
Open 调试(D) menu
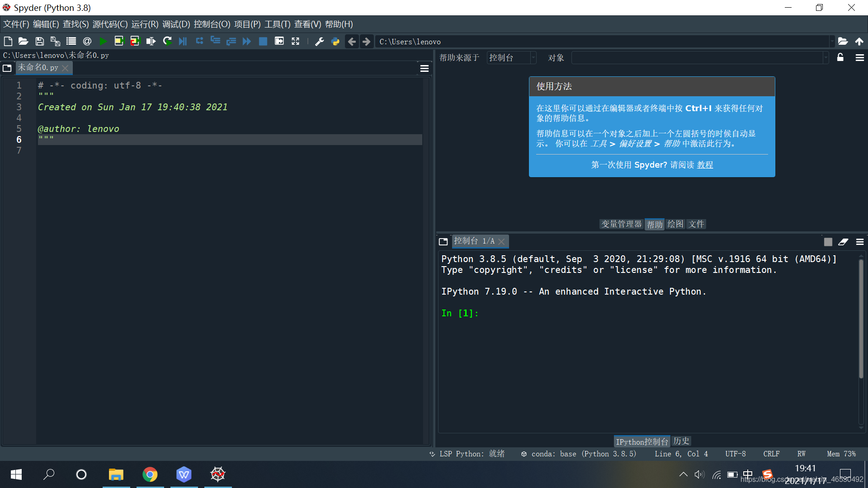click(x=176, y=24)
